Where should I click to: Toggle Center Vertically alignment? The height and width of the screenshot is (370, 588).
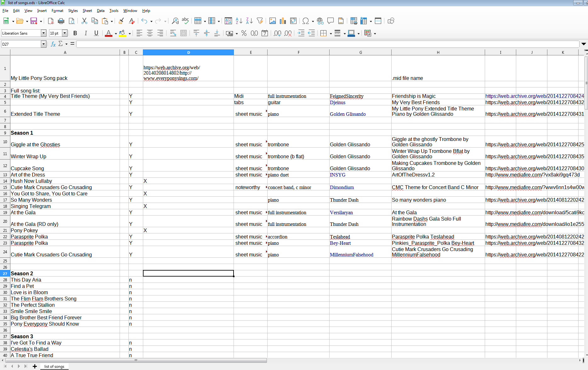click(x=207, y=33)
